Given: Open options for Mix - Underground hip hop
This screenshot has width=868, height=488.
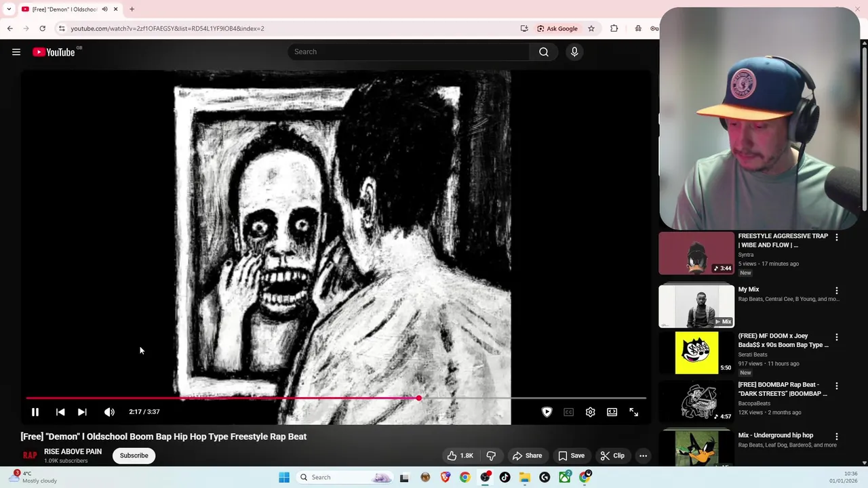Looking at the screenshot, I should (x=836, y=436).
